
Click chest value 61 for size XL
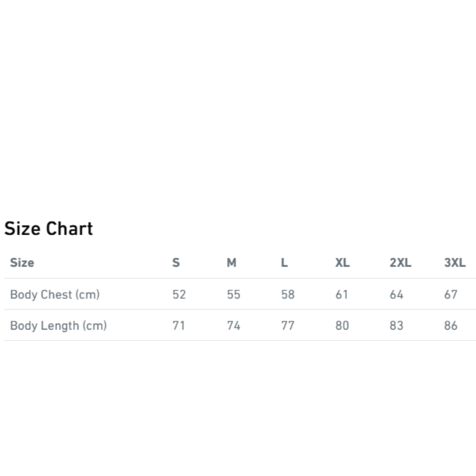[x=342, y=295]
